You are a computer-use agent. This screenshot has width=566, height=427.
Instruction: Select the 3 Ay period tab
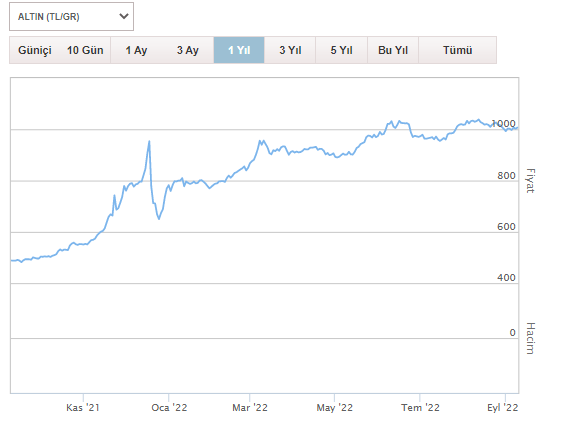(188, 50)
